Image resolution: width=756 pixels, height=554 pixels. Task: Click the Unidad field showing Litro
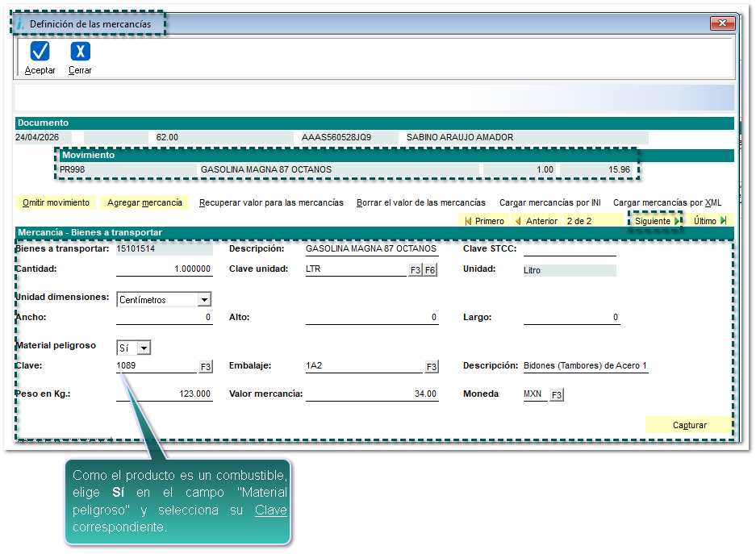coord(570,270)
